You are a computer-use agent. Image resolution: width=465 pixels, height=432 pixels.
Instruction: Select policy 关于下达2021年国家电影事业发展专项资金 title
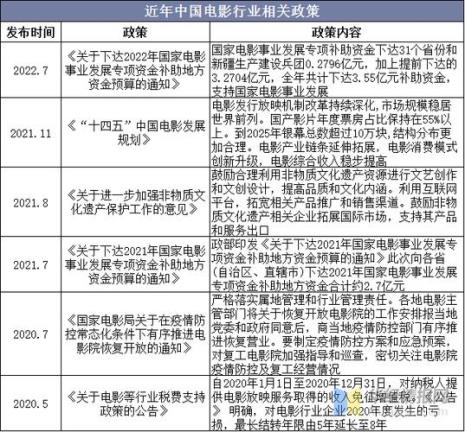click(x=135, y=265)
